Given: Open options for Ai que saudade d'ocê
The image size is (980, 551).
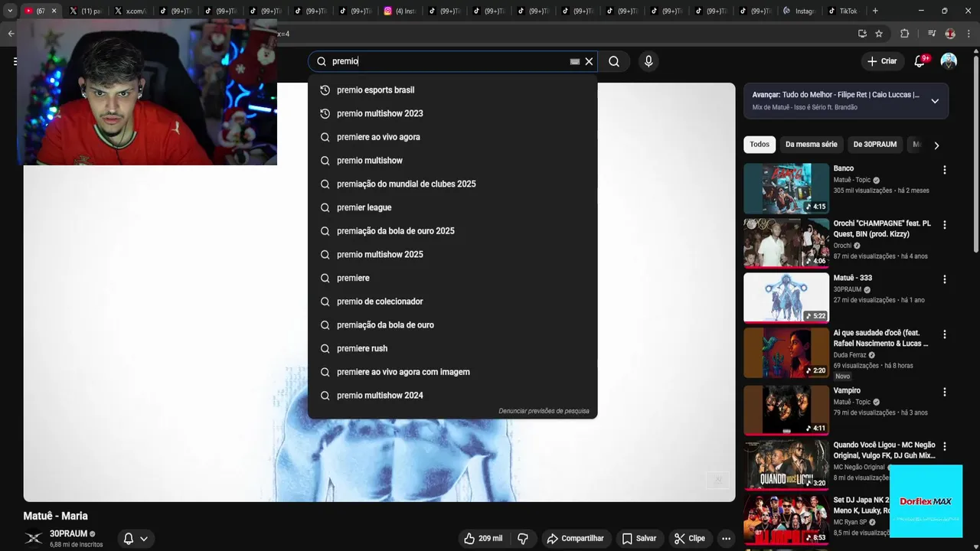Looking at the screenshot, I should [944, 334].
